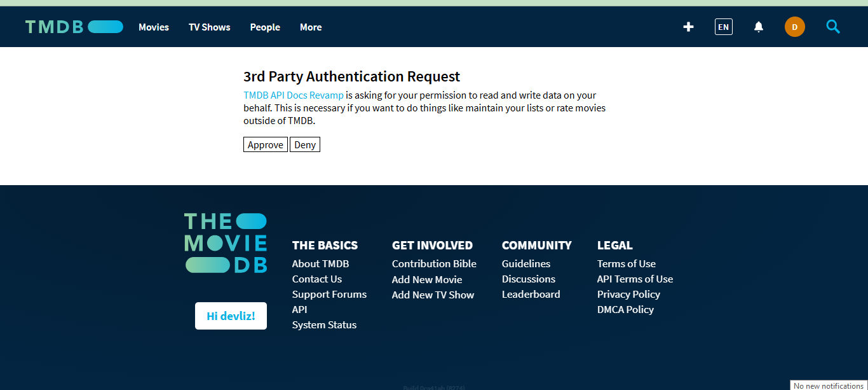Image resolution: width=868 pixels, height=390 pixels.
Task: Open DMCA Policy link
Action: (x=625, y=309)
